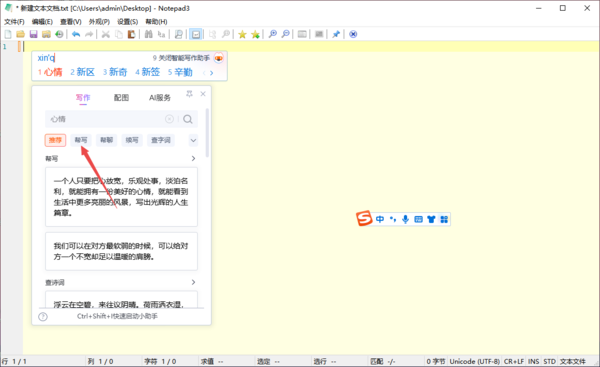Select the 帮聊 chip
This screenshot has width=600, height=367.
(107, 140)
